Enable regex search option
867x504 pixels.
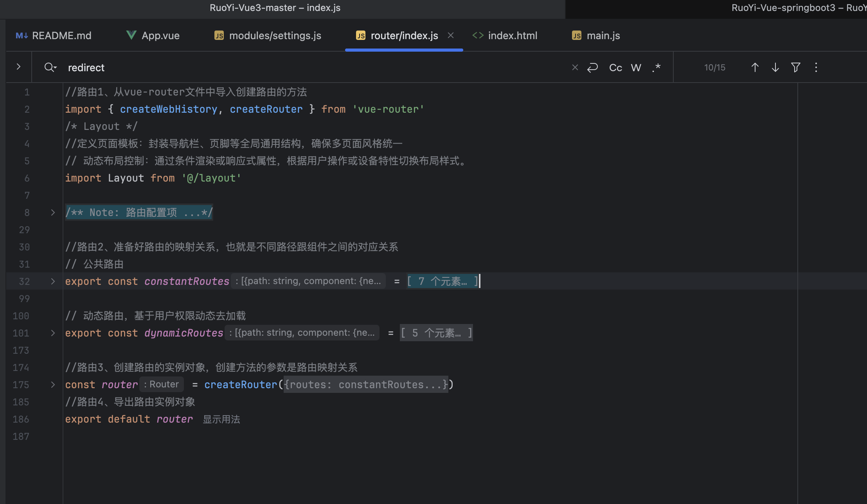(x=656, y=67)
